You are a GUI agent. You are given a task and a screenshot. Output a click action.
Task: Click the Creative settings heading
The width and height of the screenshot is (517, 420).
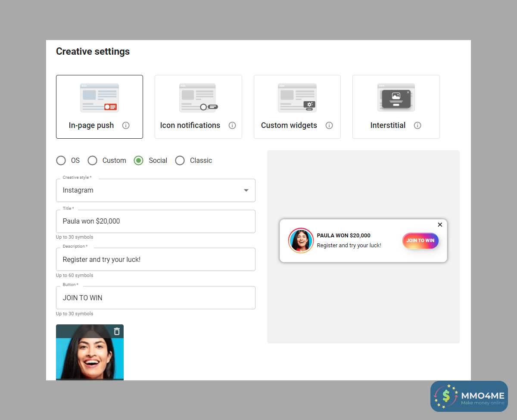click(93, 52)
